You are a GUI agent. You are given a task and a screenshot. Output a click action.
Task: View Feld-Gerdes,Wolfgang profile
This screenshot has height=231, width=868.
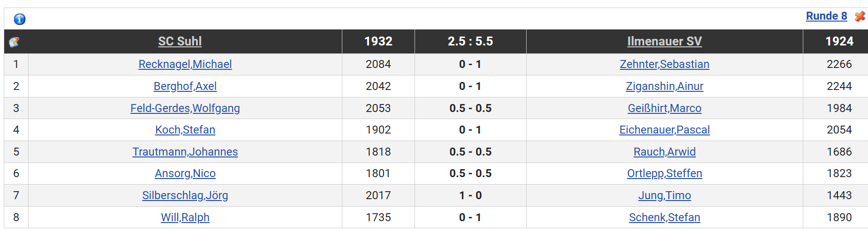[x=185, y=108]
